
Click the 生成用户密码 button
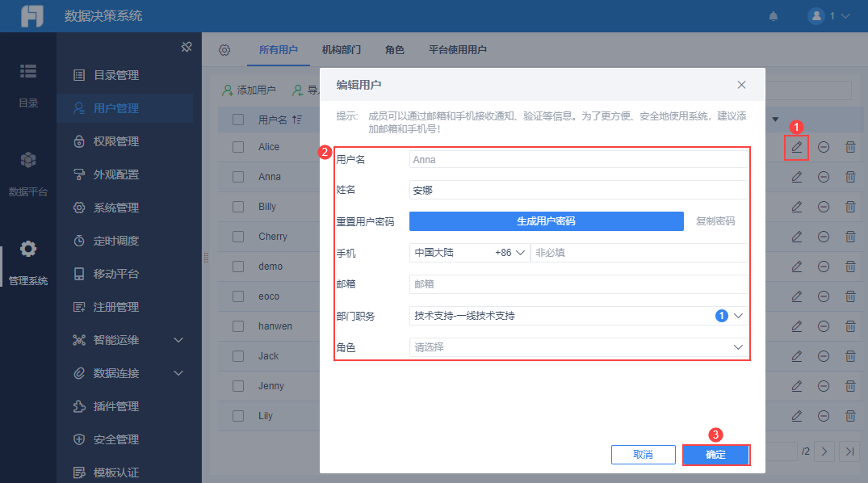click(x=547, y=221)
